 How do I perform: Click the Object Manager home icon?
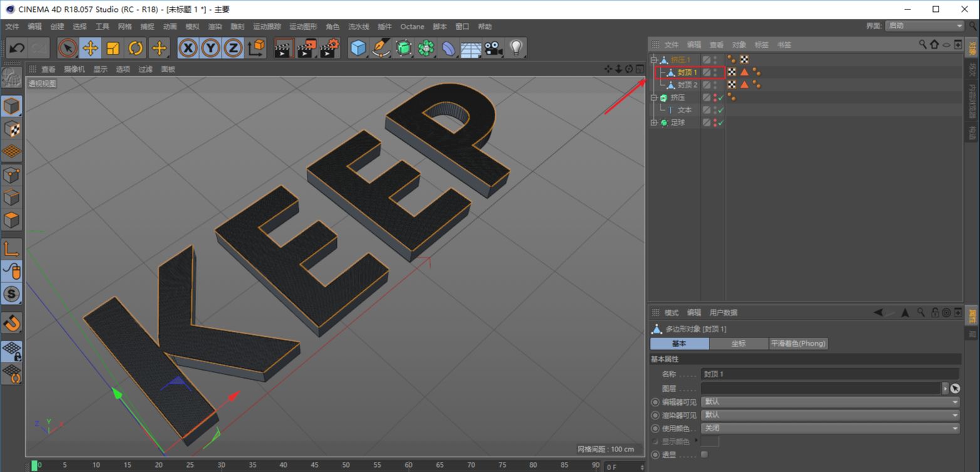tap(934, 44)
